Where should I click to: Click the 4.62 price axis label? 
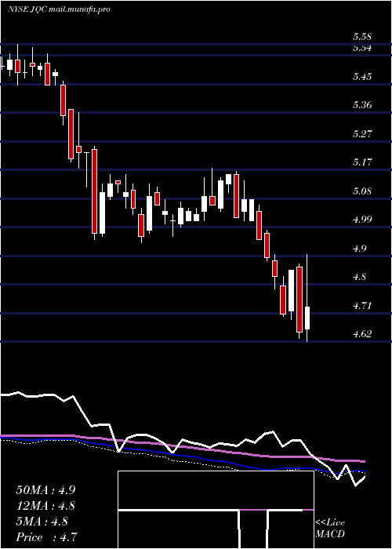tap(362, 333)
